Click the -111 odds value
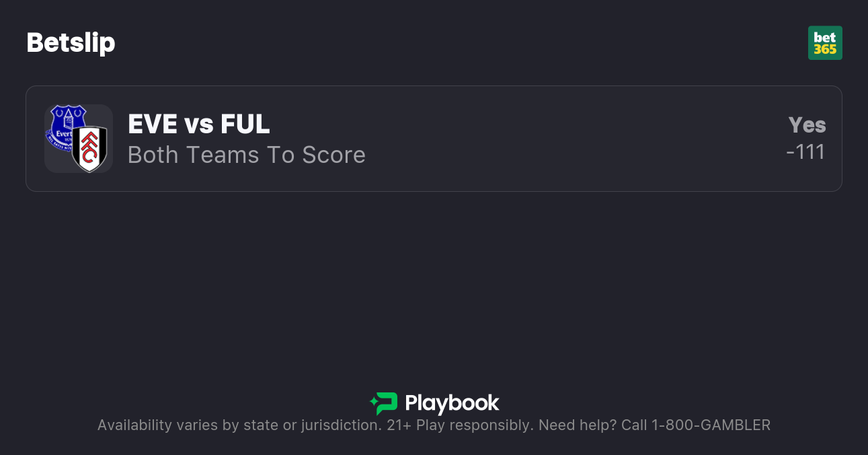868x455 pixels. [805, 152]
